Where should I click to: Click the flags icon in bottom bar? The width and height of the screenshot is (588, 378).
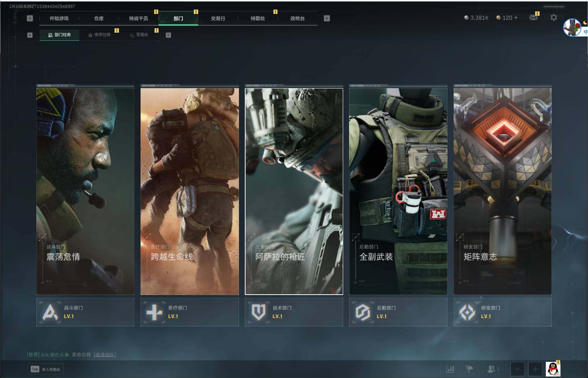click(x=469, y=369)
